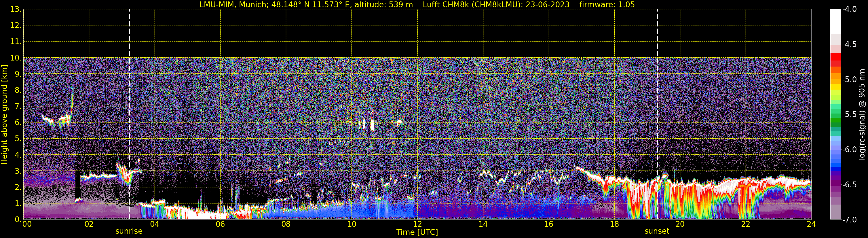This screenshot has height=238, width=868.
Task: Click the '20' tick on the time axis
Action: [x=680, y=224]
